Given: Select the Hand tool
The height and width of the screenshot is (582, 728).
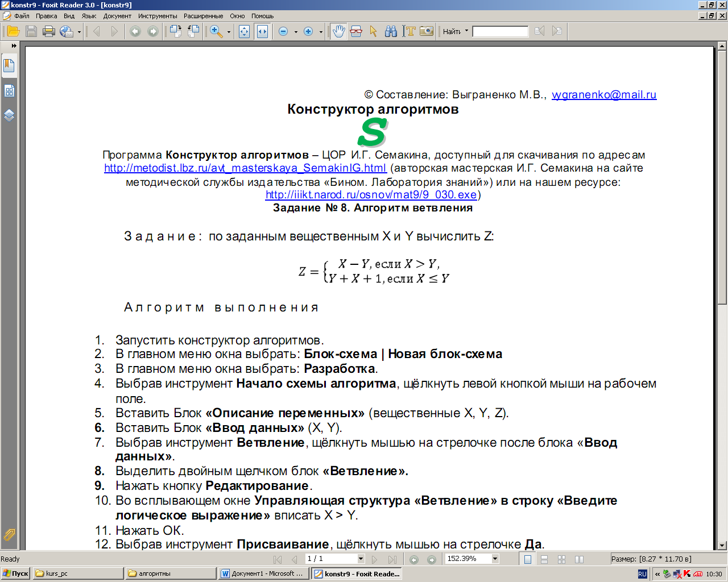Looking at the screenshot, I should (x=338, y=31).
